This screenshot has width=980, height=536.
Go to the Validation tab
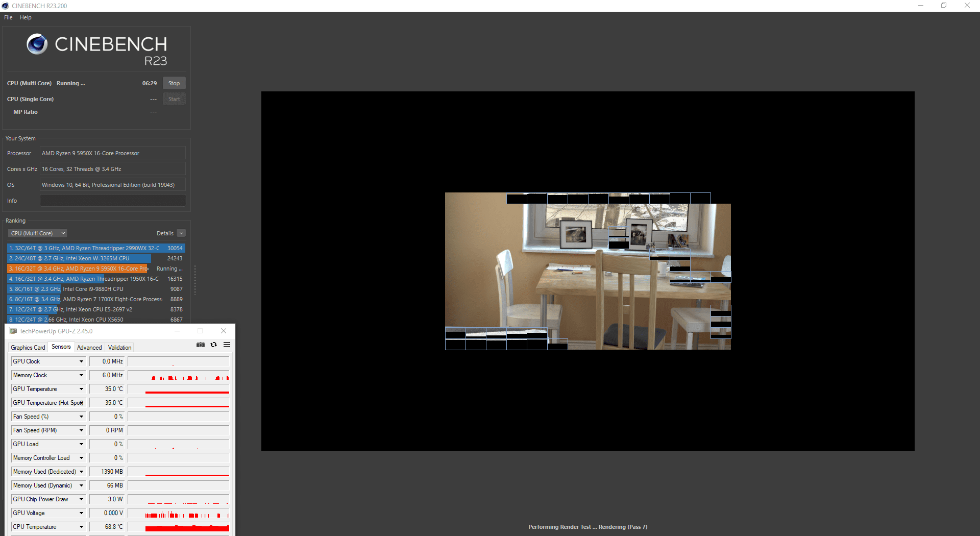tap(120, 348)
